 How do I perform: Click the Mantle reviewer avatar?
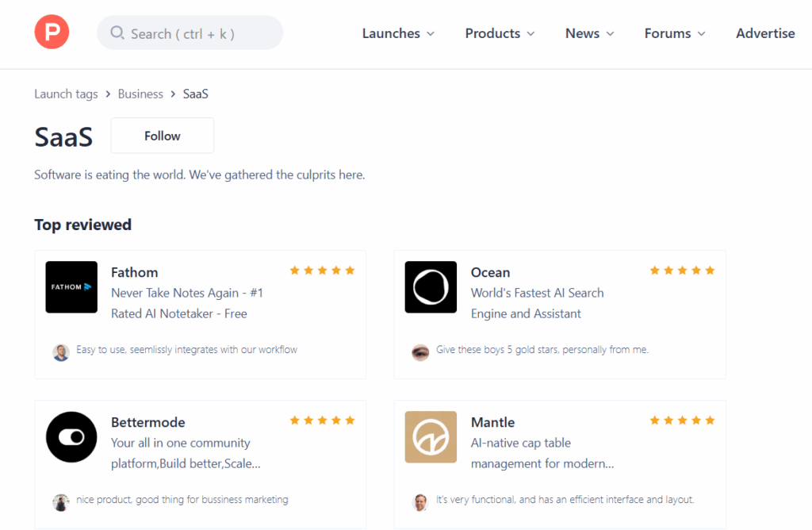click(x=420, y=502)
